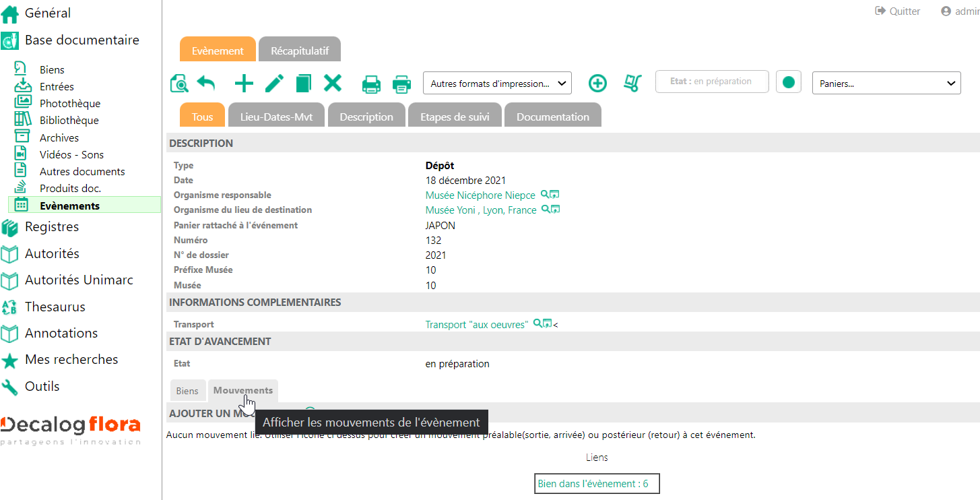Open the Musée Yoni , Lyon, France link
The image size is (980, 500).
pos(481,210)
